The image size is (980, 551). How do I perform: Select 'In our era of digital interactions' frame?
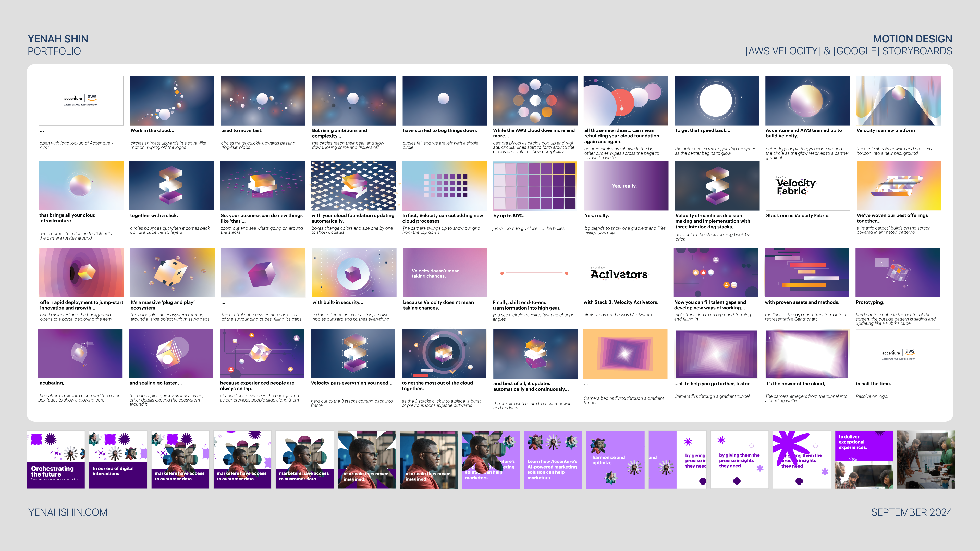pos(118,459)
